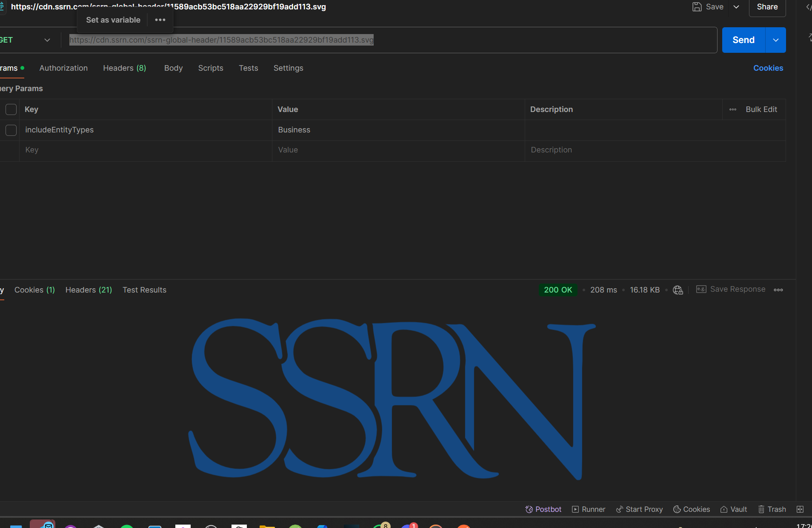The height and width of the screenshot is (528, 812).
Task: Enable the includeEntityTypes parameter checkbox
Action: coord(11,130)
